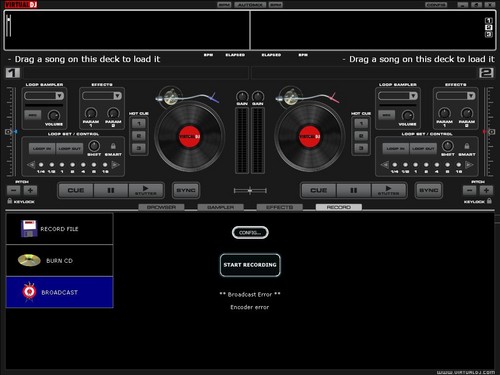Click deck 1 pause button
Screen dimensions: 500x375
click(x=111, y=190)
